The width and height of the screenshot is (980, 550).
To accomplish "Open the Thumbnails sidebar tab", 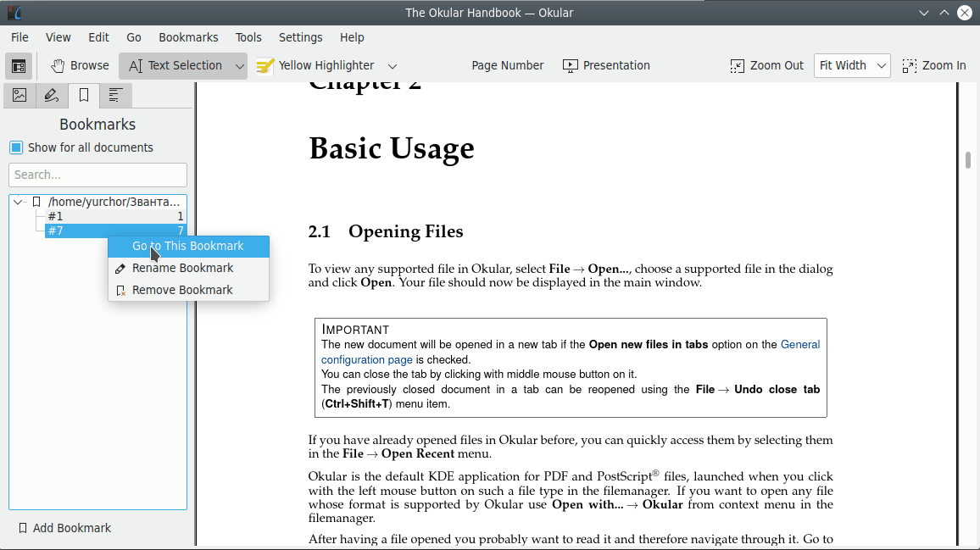I will (19, 96).
